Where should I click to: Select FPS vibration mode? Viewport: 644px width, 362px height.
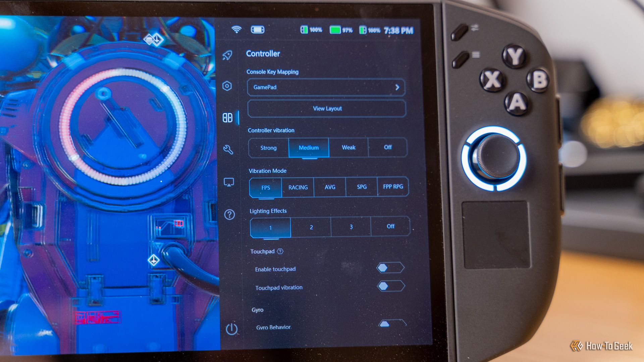pyautogui.click(x=266, y=188)
